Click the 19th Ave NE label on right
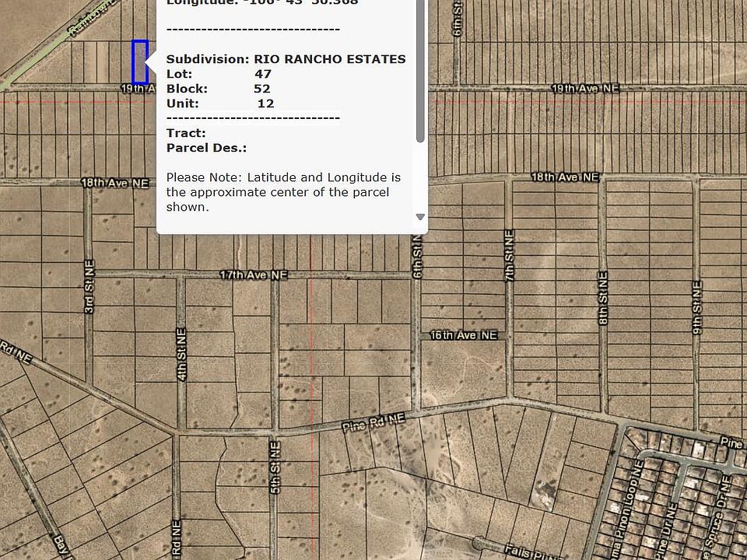747x560 pixels. [x=585, y=89]
